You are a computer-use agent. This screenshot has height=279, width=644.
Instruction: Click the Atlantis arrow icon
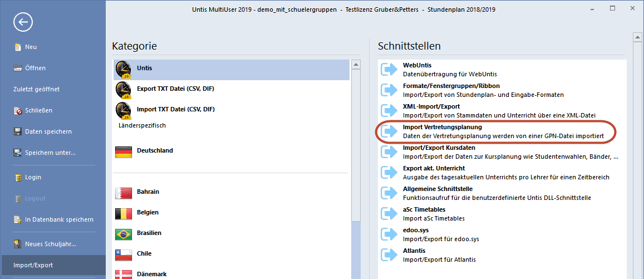tap(390, 254)
